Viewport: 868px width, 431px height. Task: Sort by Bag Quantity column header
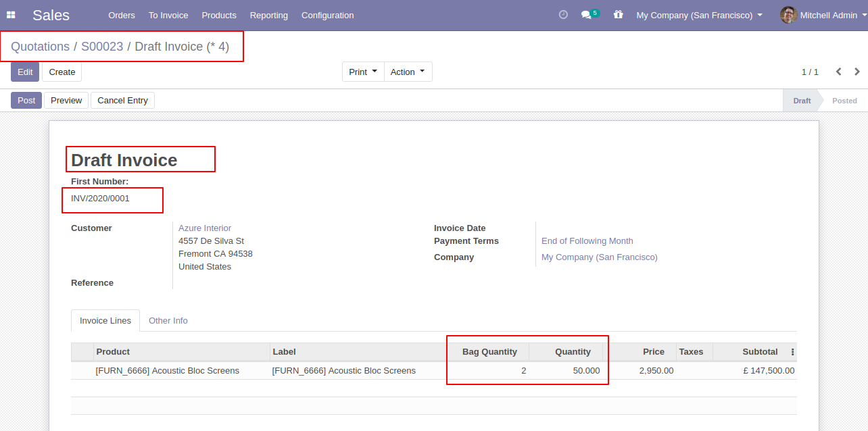(488, 352)
